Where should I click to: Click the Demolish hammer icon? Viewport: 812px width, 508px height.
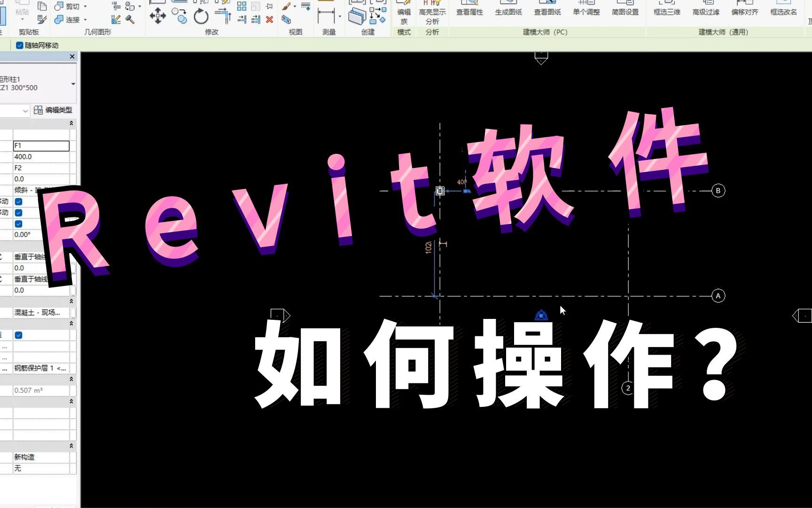(x=130, y=19)
